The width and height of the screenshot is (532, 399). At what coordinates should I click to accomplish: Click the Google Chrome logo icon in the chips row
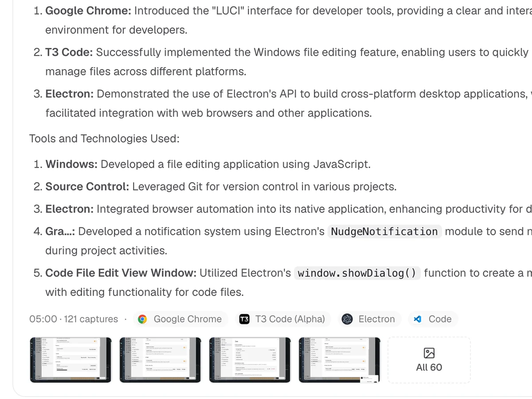click(x=142, y=319)
